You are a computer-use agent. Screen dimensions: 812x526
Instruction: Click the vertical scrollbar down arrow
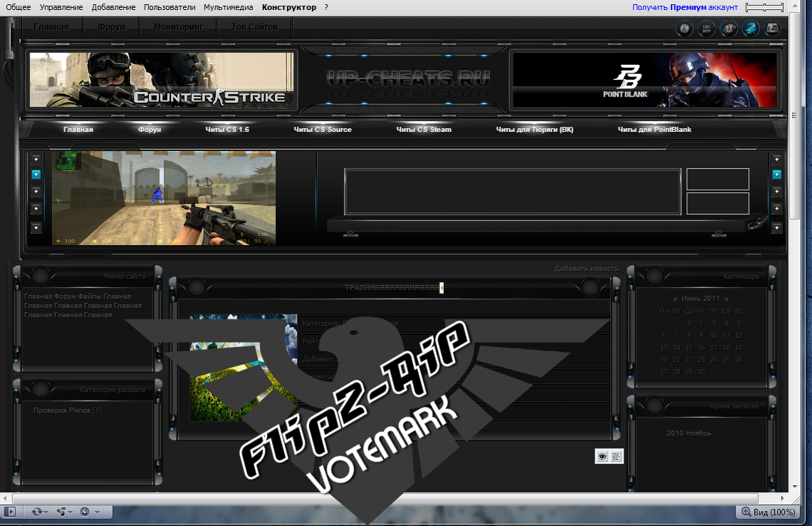tap(795, 487)
